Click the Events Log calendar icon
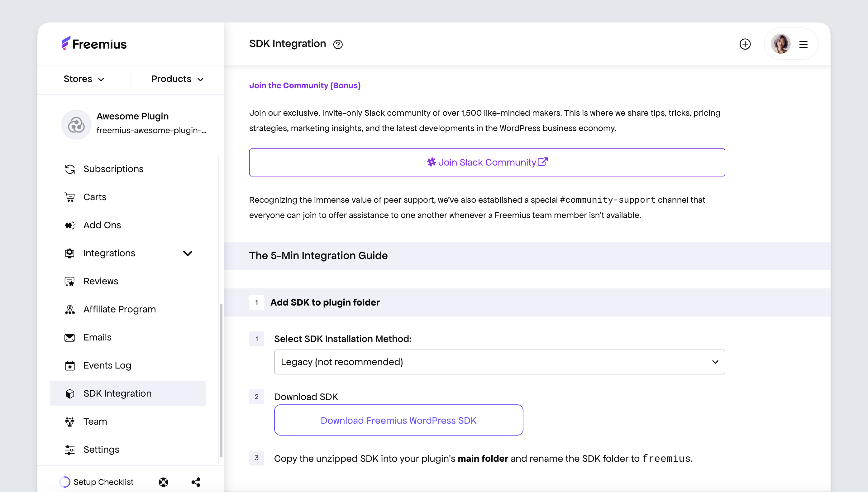 click(x=69, y=366)
